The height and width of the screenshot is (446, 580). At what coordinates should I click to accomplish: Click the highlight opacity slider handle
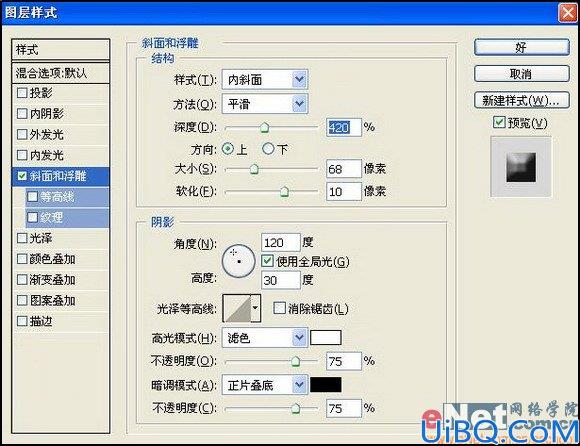(295, 361)
